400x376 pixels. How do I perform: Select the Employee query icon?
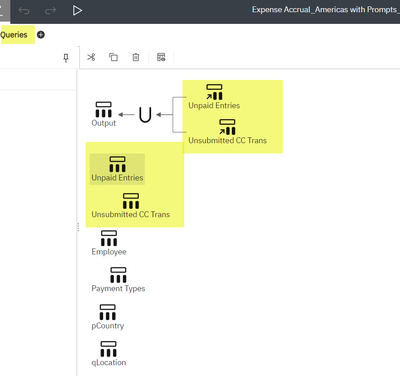coord(109,238)
